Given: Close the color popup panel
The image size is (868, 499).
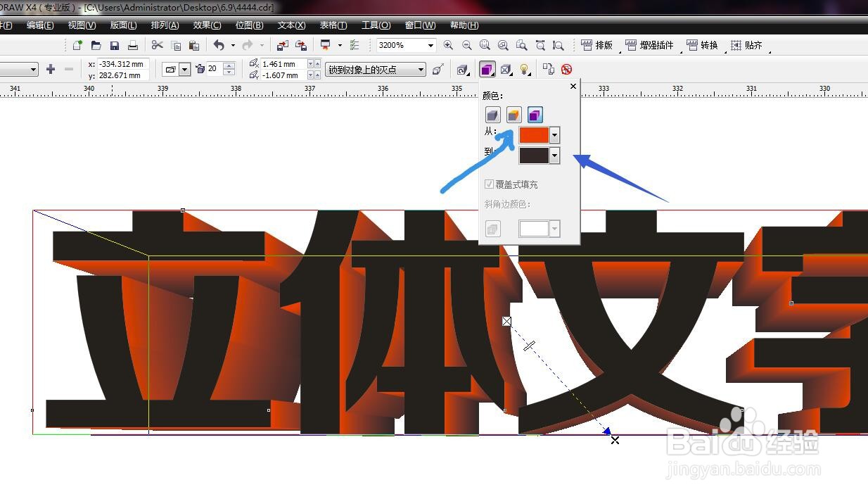Looking at the screenshot, I should (x=573, y=86).
